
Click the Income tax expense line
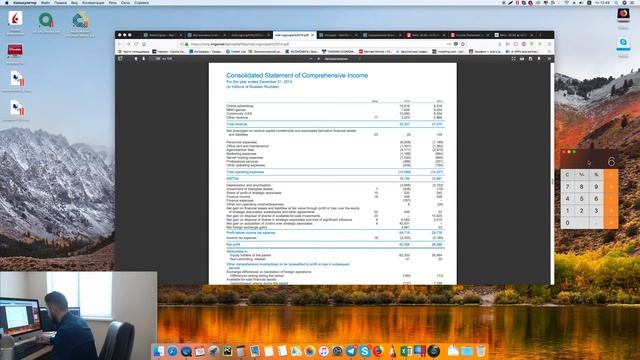pos(242,238)
